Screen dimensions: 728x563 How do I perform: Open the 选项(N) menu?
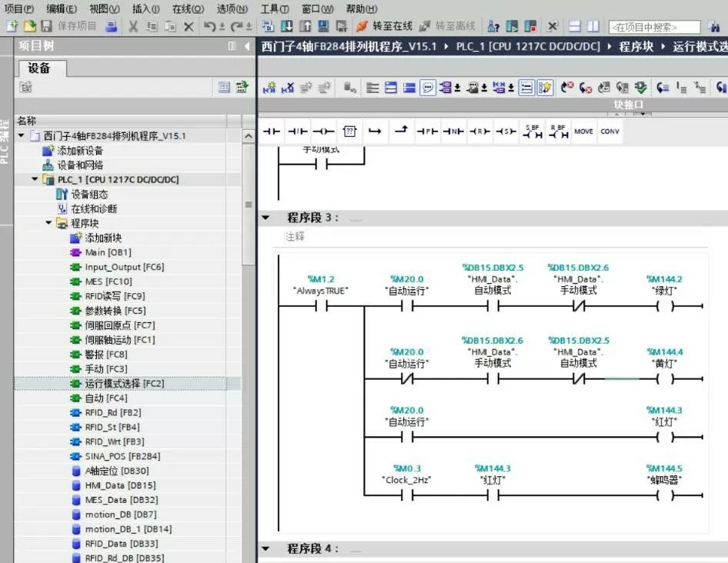tap(232, 8)
